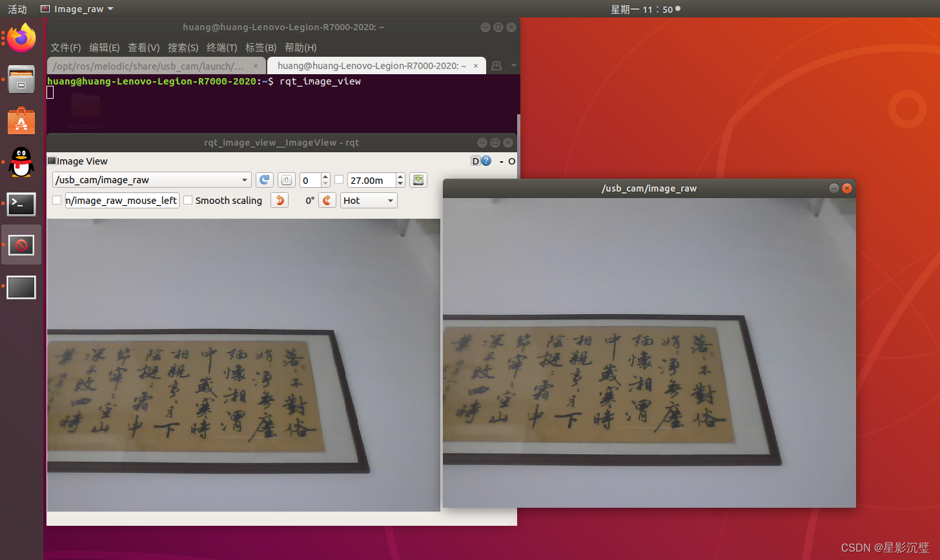Screen dimensions: 940x560
Task: Open the 文件(F) menu in terminal
Action: [66, 48]
